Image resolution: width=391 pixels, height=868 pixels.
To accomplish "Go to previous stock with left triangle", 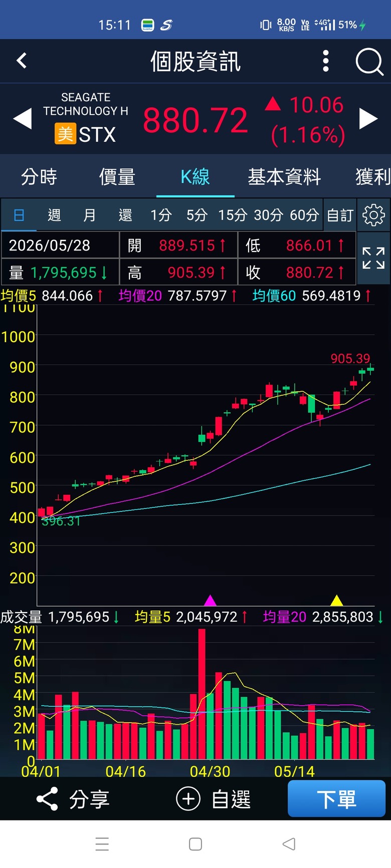I will click(23, 119).
